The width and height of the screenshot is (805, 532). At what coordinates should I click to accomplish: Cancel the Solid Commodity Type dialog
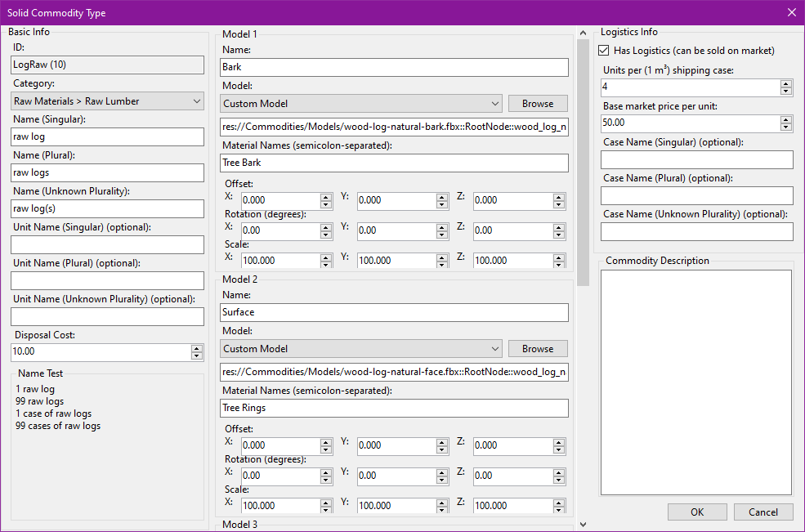pyautogui.click(x=763, y=512)
